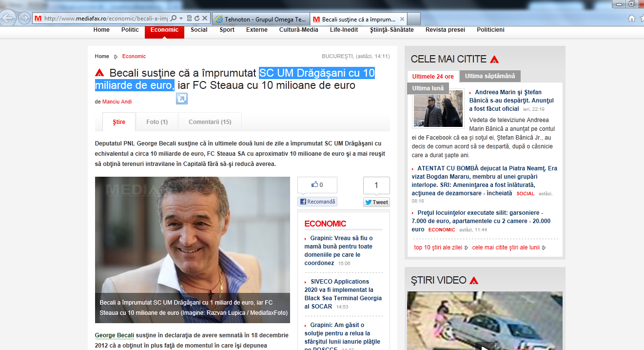Click the blue accelerator arrow icon below headline
The height and width of the screenshot is (350, 644).
[x=182, y=99]
